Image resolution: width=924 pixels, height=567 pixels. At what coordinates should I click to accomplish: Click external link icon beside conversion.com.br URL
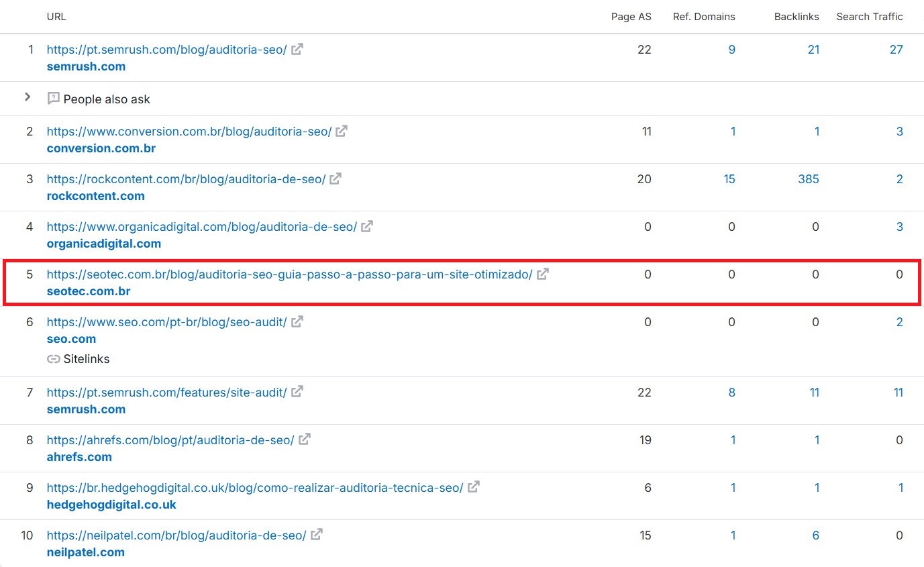click(x=342, y=132)
